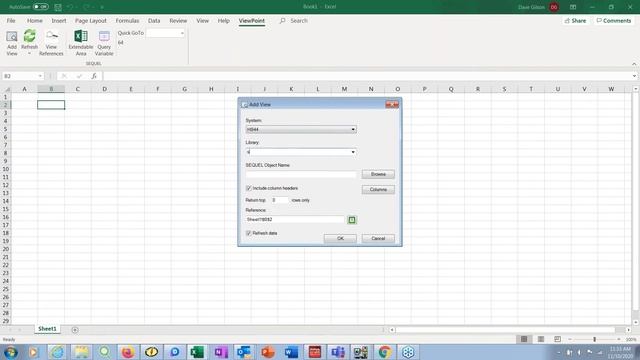Open the Quick GoTo dropdown
The width and height of the screenshot is (640, 360).
coord(182,33)
